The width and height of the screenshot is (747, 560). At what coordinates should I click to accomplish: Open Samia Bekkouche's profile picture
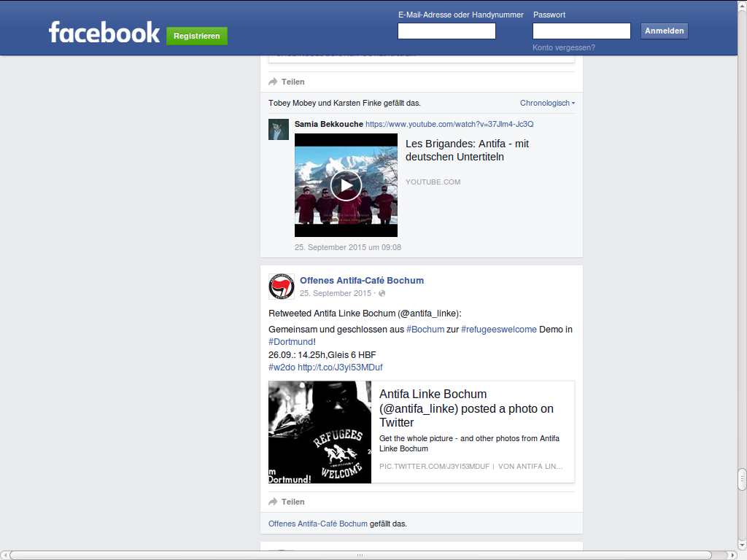279,129
